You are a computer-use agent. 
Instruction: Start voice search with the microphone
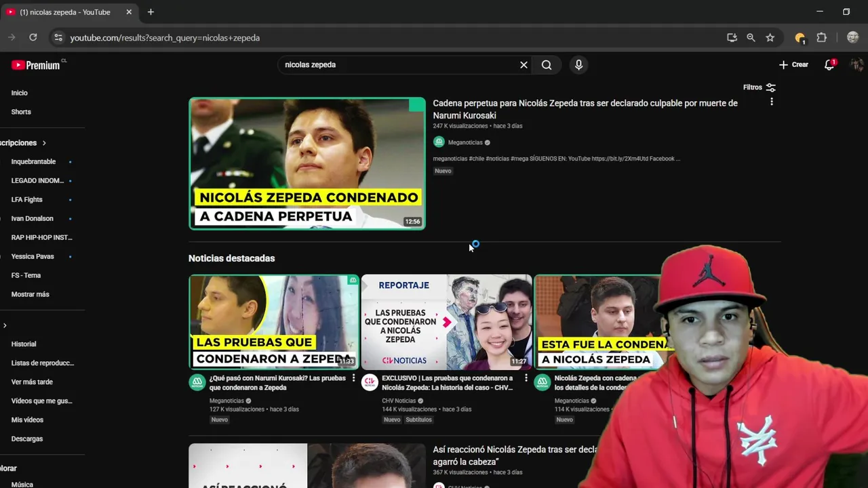coord(578,65)
